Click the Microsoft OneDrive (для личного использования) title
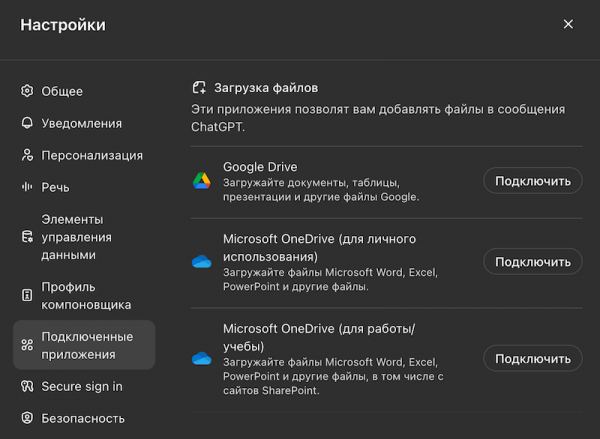This screenshot has width=600, height=439. click(320, 248)
